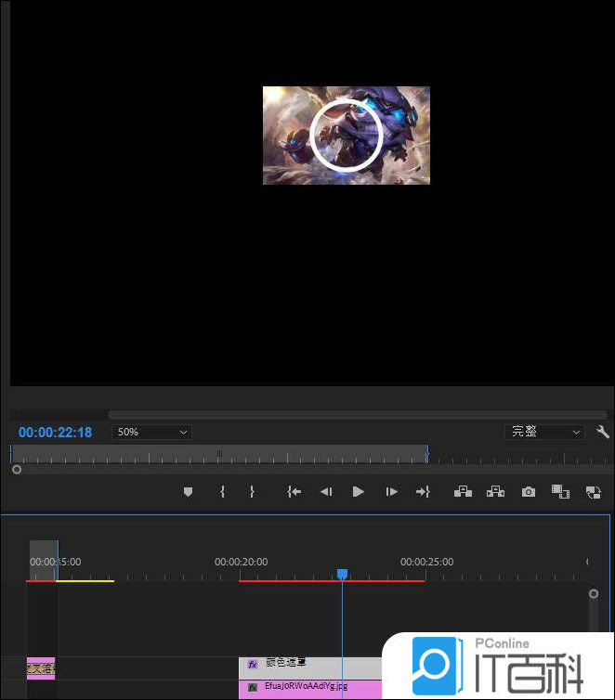The image size is (615, 700).
Task: Click the 00:00:22:18 timecode field
Action: click(x=55, y=432)
